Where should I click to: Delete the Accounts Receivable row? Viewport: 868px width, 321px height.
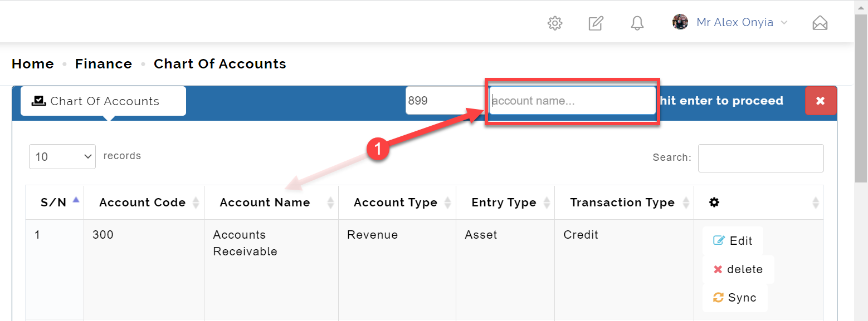738,269
